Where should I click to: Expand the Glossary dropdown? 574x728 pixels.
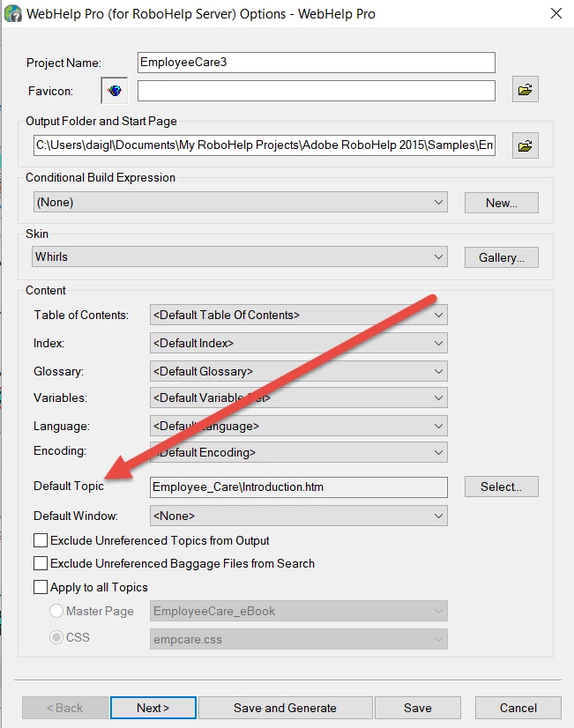coord(299,371)
